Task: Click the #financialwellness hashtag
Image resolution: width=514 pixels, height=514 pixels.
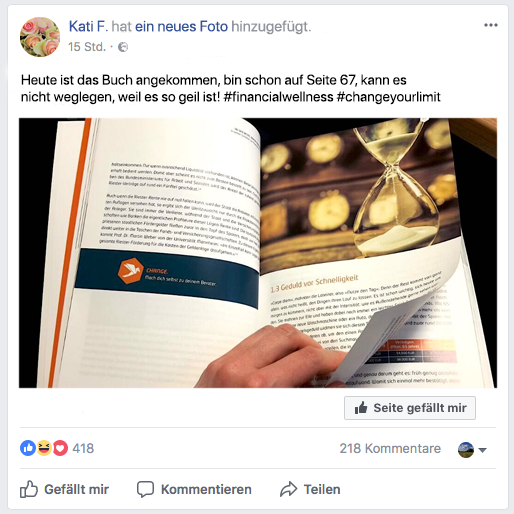Action: click(x=278, y=97)
